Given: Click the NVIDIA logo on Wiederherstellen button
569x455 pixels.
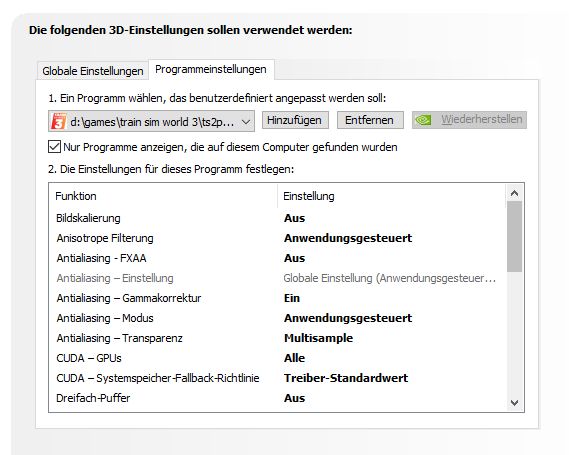Looking at the screenshot, I should 423,120.
